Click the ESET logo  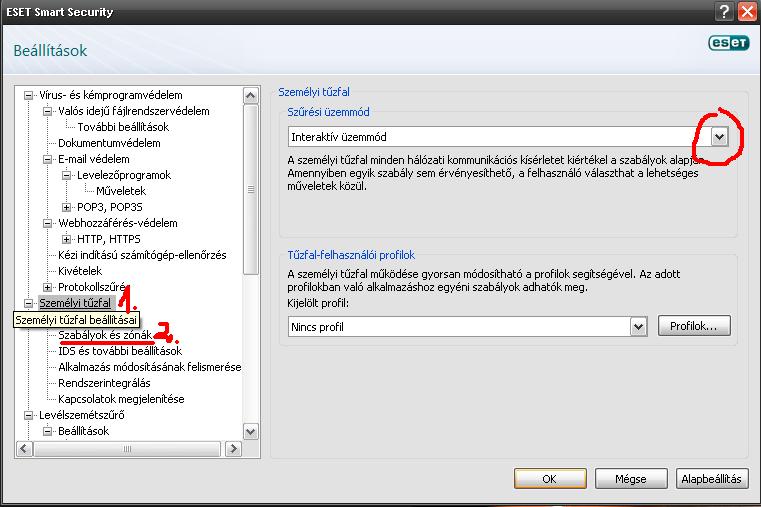pos(729,43)
